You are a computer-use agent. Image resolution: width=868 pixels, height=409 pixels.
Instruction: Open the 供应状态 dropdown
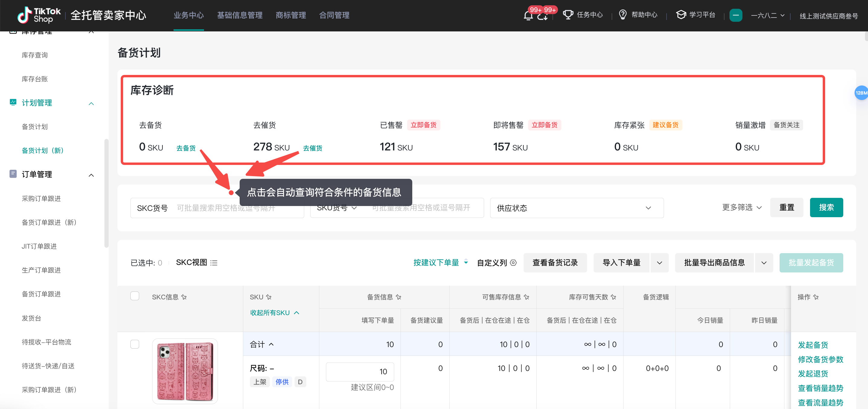(576, 208)
